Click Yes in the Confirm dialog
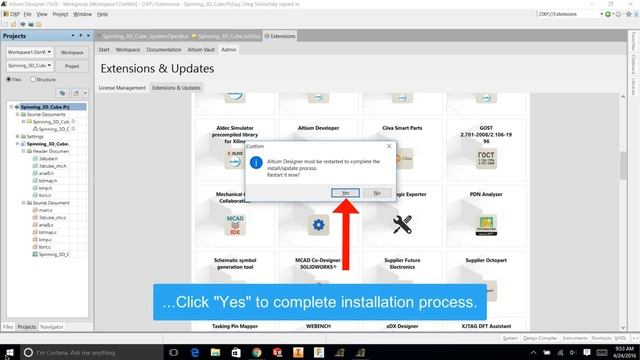The width and height of the screenshot is (640, 360). (345, 193)
